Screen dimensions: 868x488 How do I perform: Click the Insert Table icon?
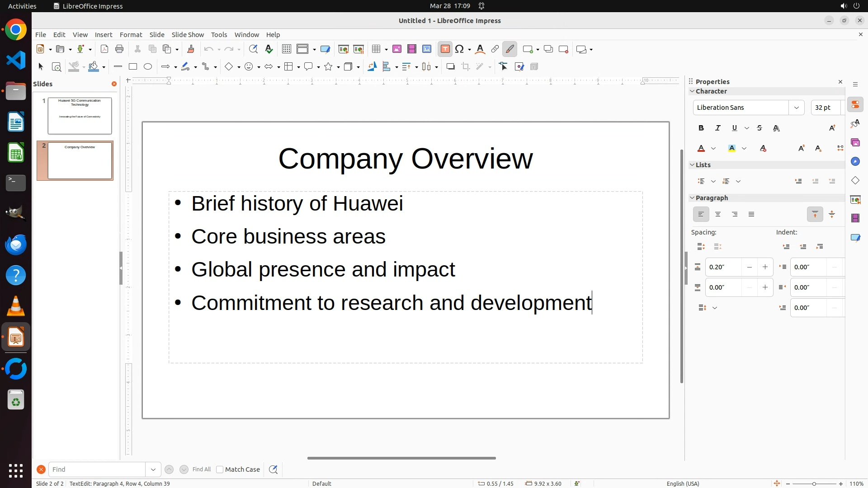376,49
